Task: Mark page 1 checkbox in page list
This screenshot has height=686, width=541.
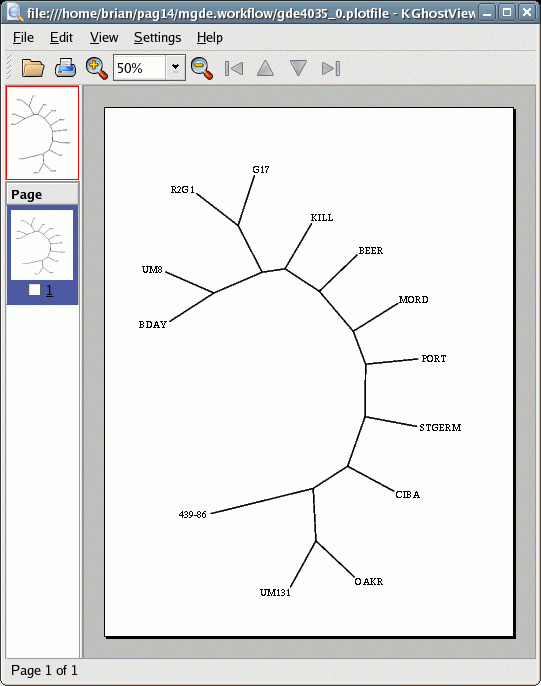Action: coord(35,290)
